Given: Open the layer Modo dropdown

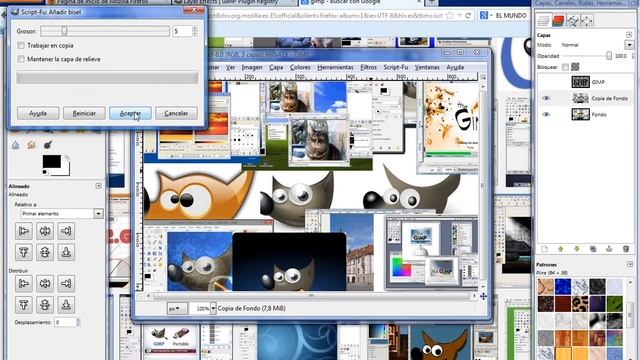Looking at the screenshot, I should (629, 45).
